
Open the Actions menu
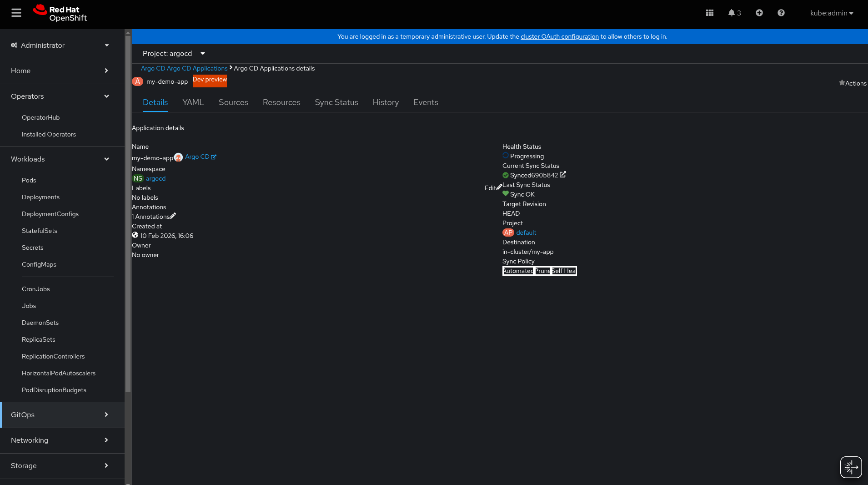coord(856,83)
